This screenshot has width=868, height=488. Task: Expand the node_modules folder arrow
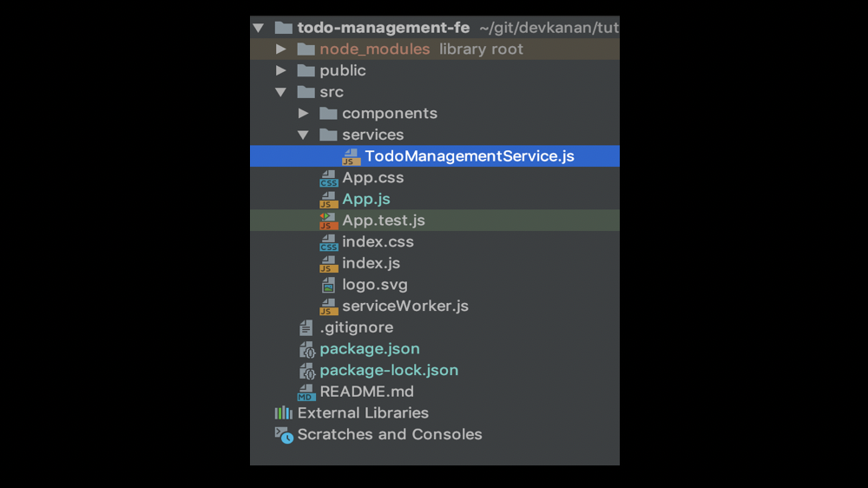(x=281, y=49)
